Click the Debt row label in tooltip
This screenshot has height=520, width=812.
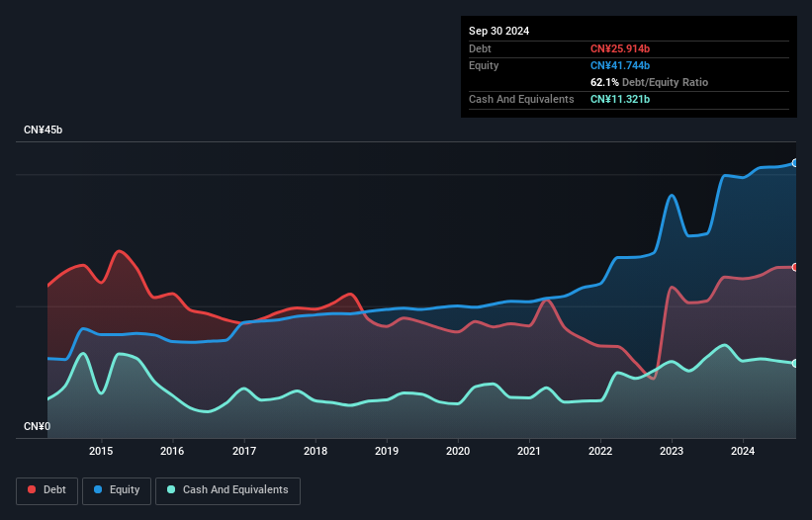(x=480, y=48)
